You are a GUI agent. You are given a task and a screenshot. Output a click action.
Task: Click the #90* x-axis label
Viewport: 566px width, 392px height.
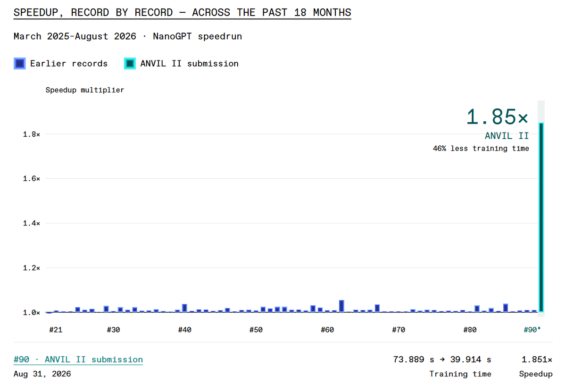coord(533,330)
